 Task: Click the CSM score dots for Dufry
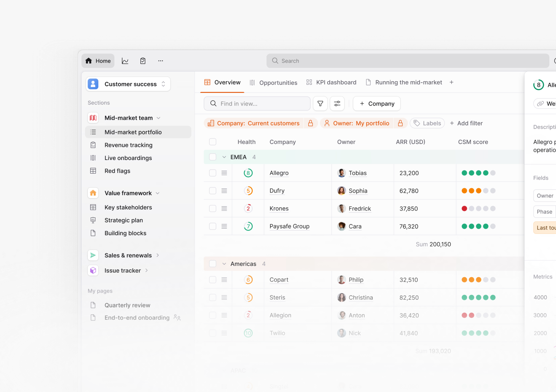[x=478, y=191]
